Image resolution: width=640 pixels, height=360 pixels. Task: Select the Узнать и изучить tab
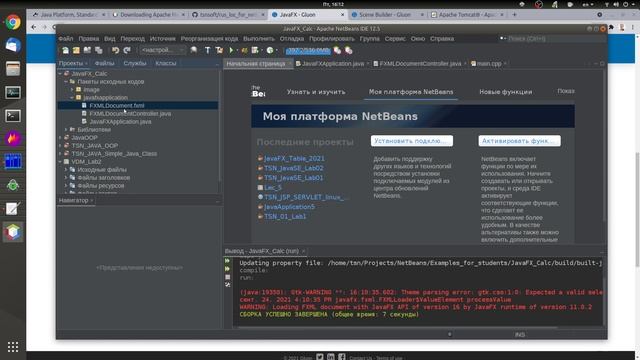point(316,92)
